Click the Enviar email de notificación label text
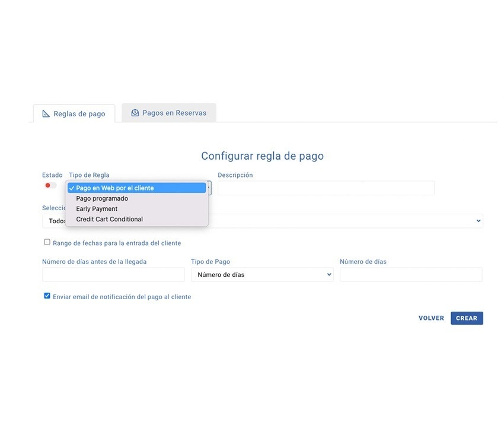The image size is (504, 428). [122, 297]
